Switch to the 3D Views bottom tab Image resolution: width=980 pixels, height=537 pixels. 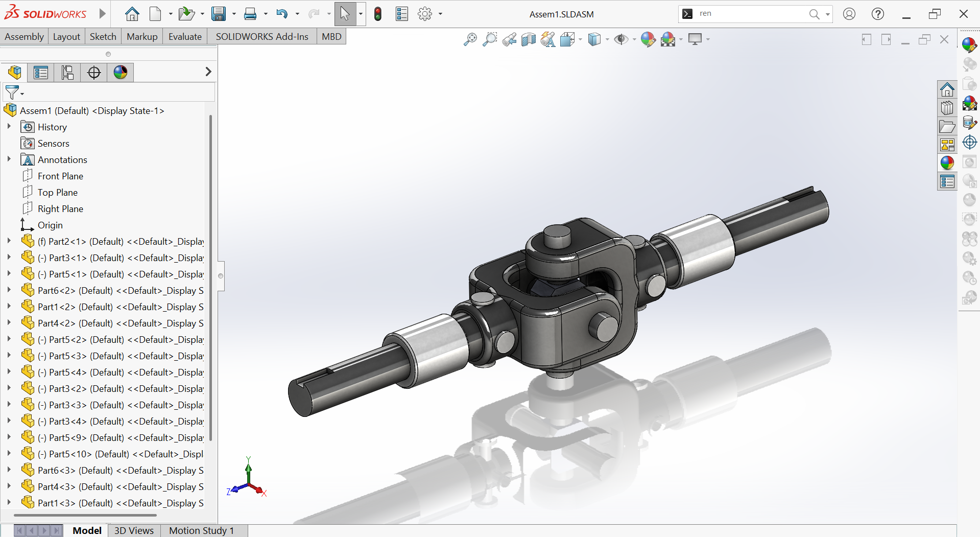[x=134, y=531]
